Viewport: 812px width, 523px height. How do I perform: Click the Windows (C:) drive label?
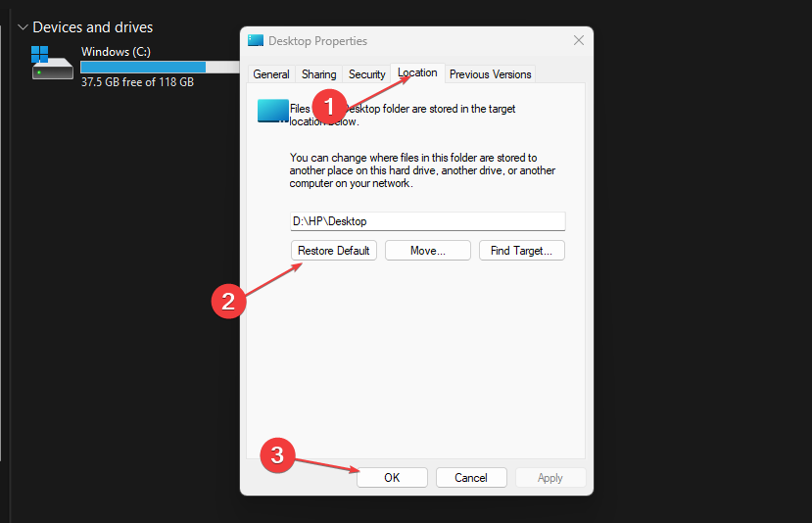(x=116, y=52)
